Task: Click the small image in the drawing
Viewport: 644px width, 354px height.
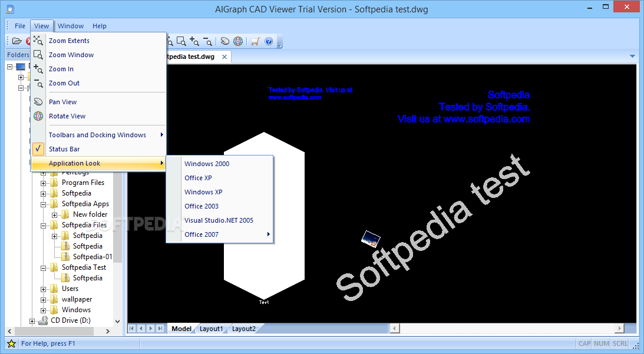Action: [x=371, y=239]
